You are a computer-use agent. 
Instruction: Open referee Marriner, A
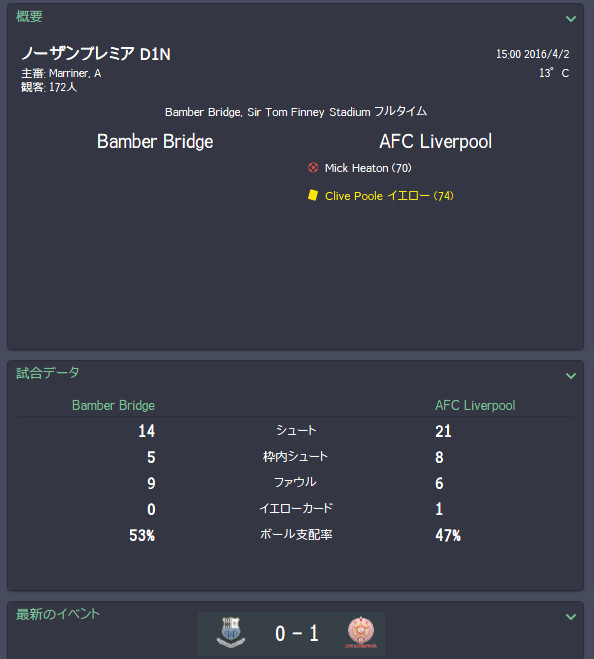click(x=75, y=73)
